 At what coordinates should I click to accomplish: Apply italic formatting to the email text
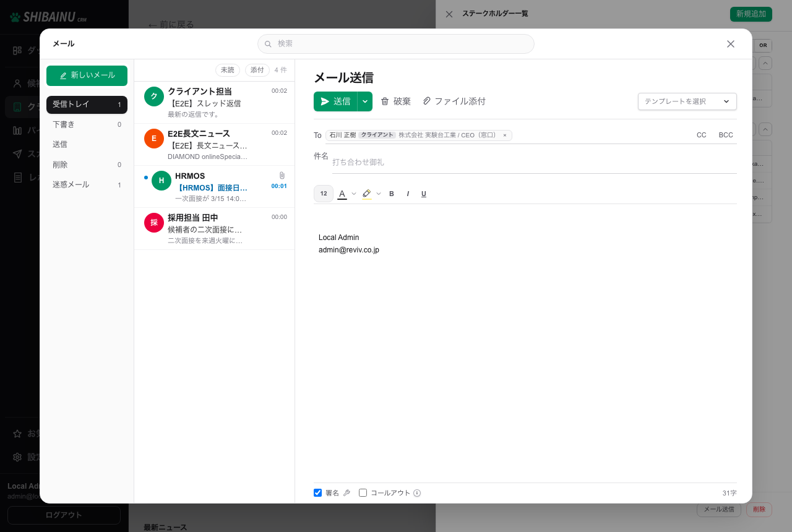coord(408,194)
